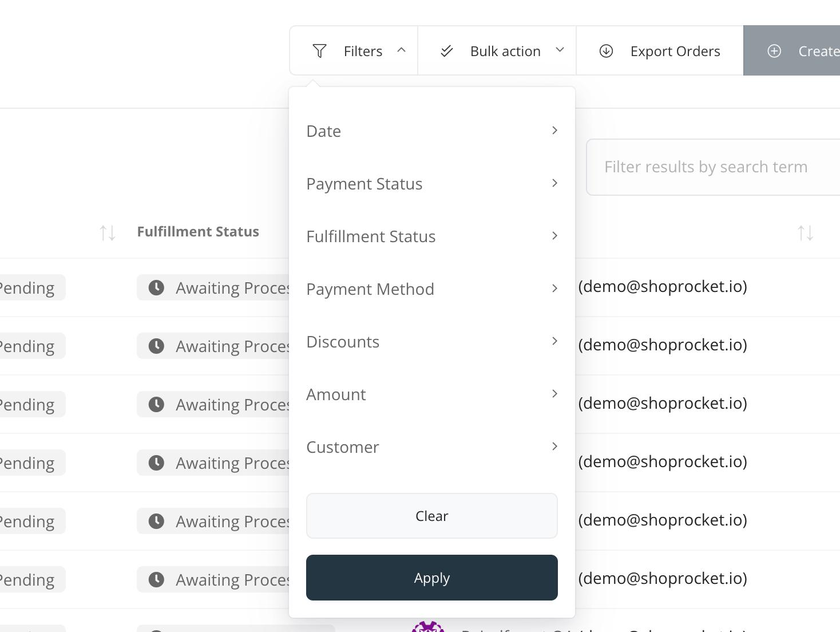Focus the filter results search field

tap(713, 167)
